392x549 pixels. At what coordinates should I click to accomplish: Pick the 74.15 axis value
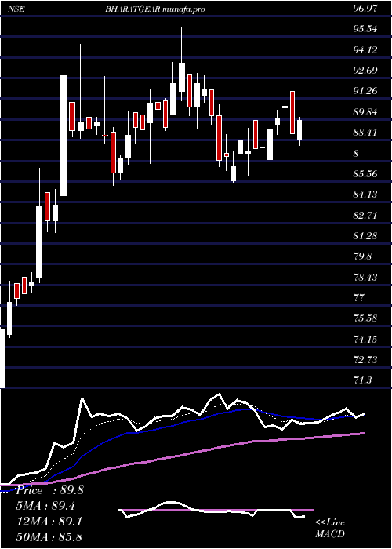point(365,340)
